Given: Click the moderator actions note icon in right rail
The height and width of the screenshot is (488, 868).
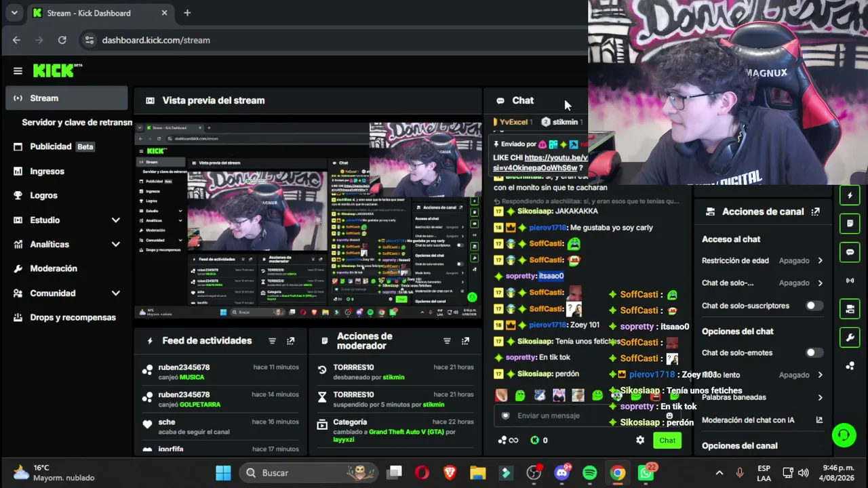Looking at the screenshot, I should (850, 223).
